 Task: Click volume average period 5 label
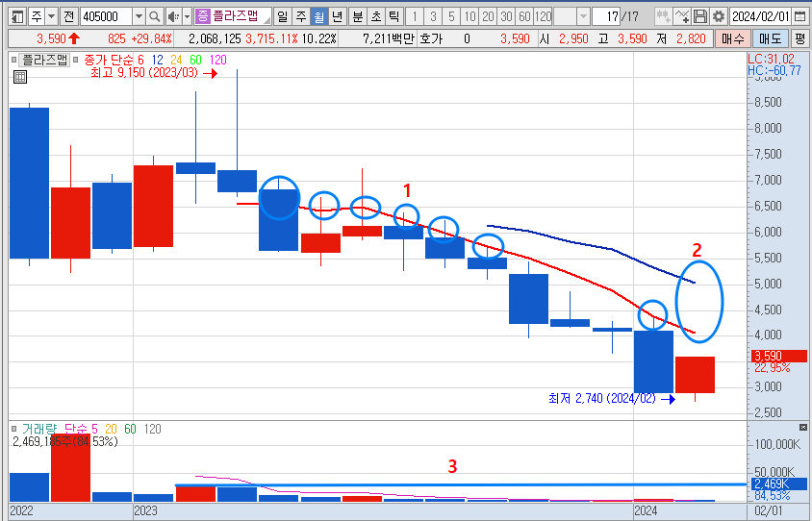pyautogui.click(x=94, y=429)
